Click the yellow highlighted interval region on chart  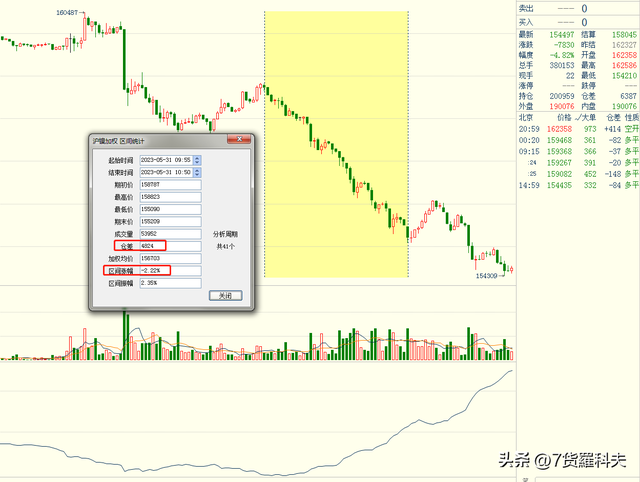pos(336,144)
